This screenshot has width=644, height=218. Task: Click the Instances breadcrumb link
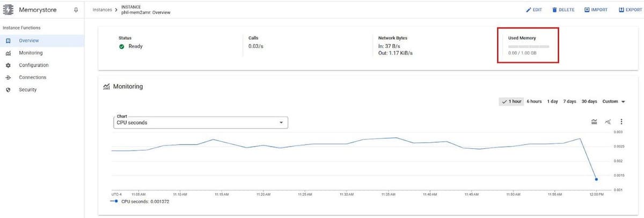(x=102, y=10)
